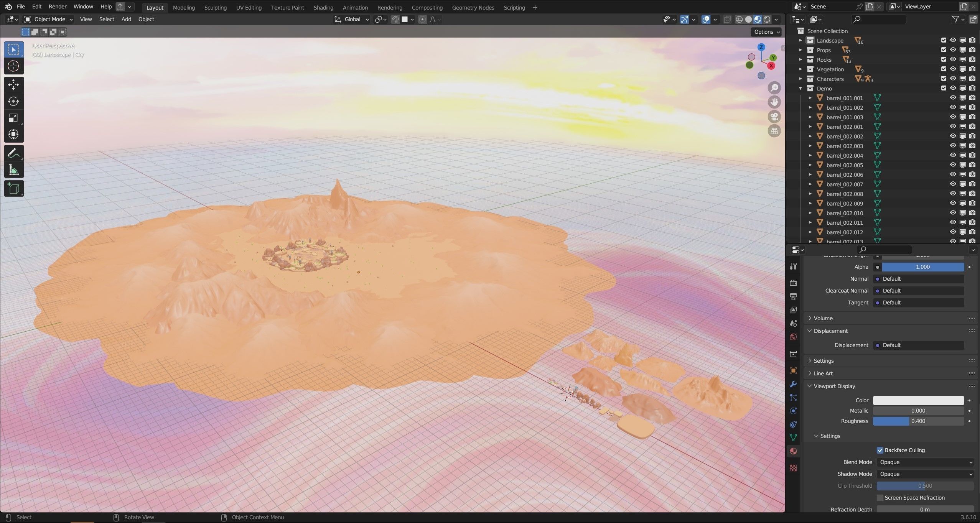The image size is (980, 523).
Task: Select the Scale tool
Action: click(x=13, y=118)
